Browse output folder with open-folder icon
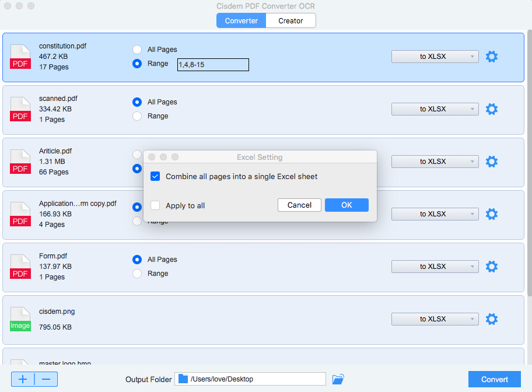The width and height of the screenshot is (532, 392). point(338,379)
